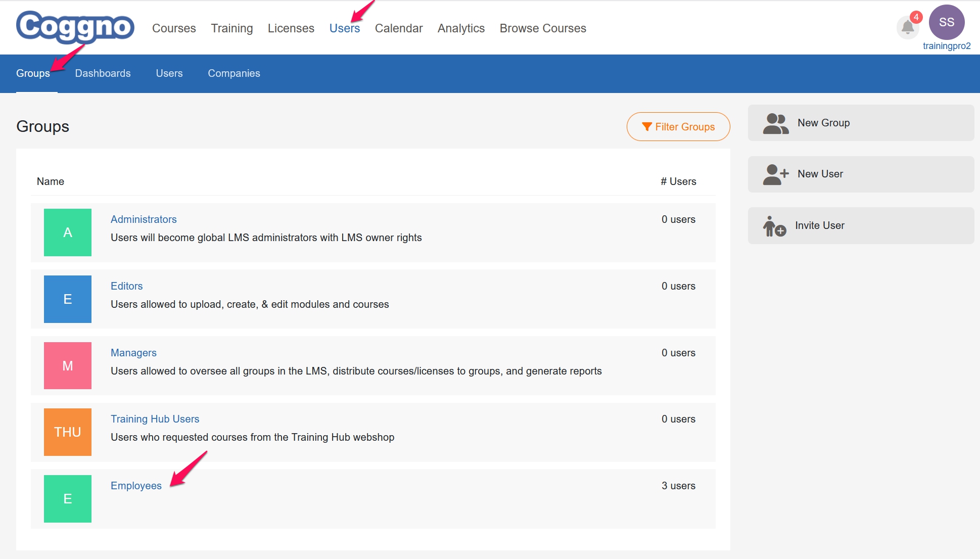Click the Coggno logo
980x559 pixels.
tap(75, 27)
